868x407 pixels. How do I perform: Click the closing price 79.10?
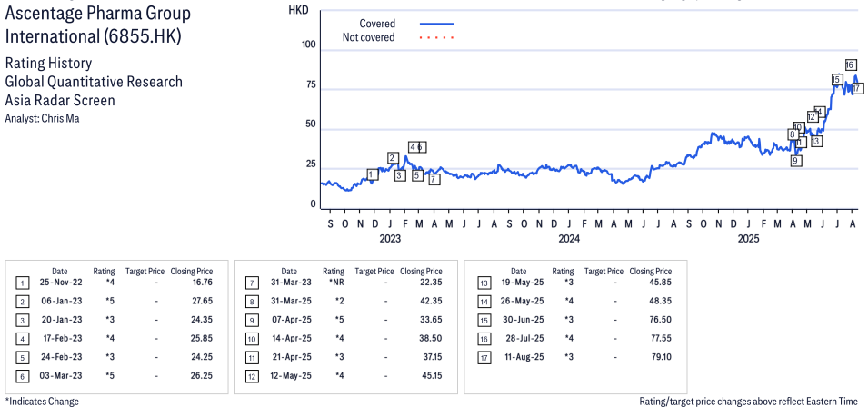pos(661,357)
